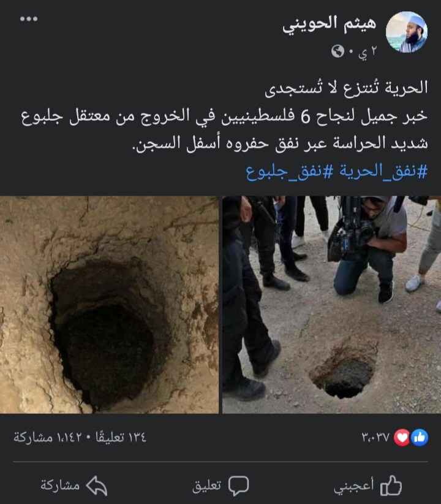Click the red heart reaction icon
Viewport: 441px width, 504px height.
402,437
